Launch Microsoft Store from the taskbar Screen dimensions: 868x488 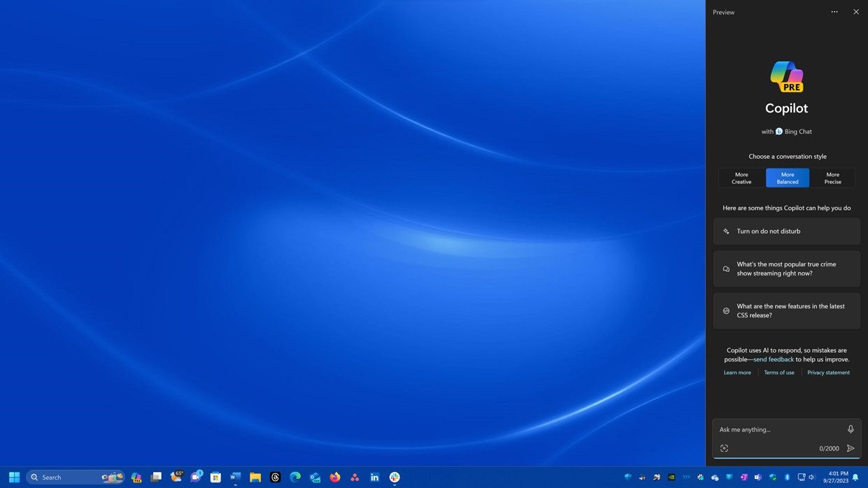coord(215,478)
